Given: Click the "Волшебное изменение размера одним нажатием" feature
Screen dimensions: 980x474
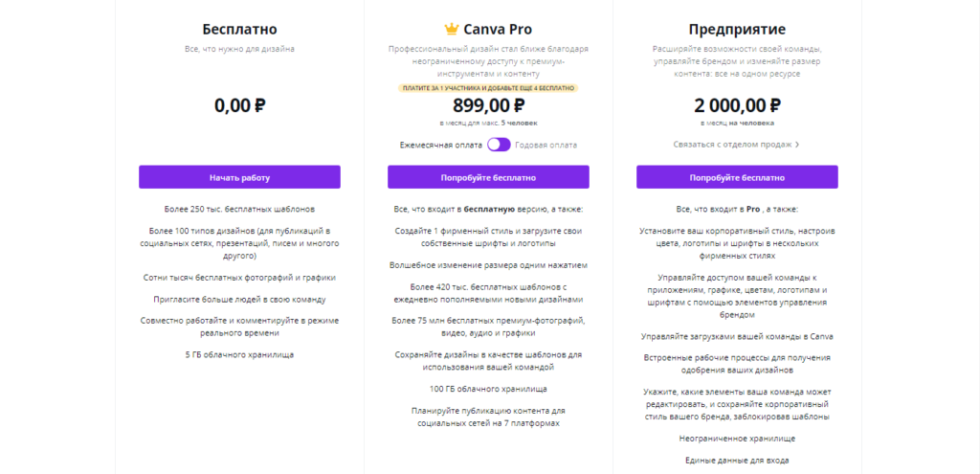Looking at the screenshot, I should coord(488,264).
